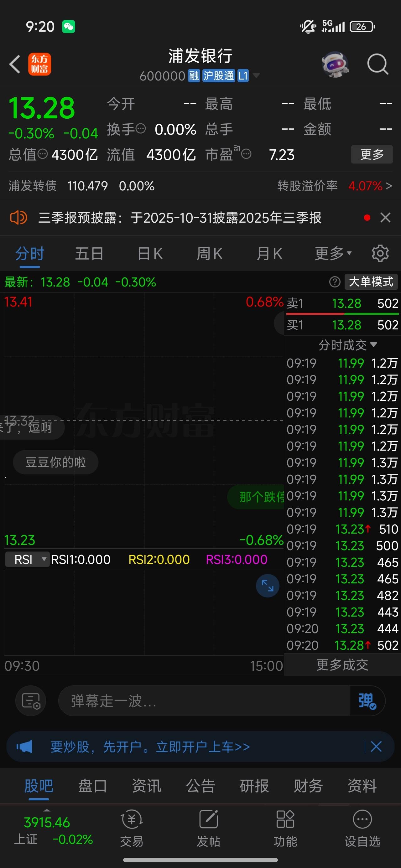
Task: Tap the 三季报预披露 announcement text
Action: tap(180, 217)
